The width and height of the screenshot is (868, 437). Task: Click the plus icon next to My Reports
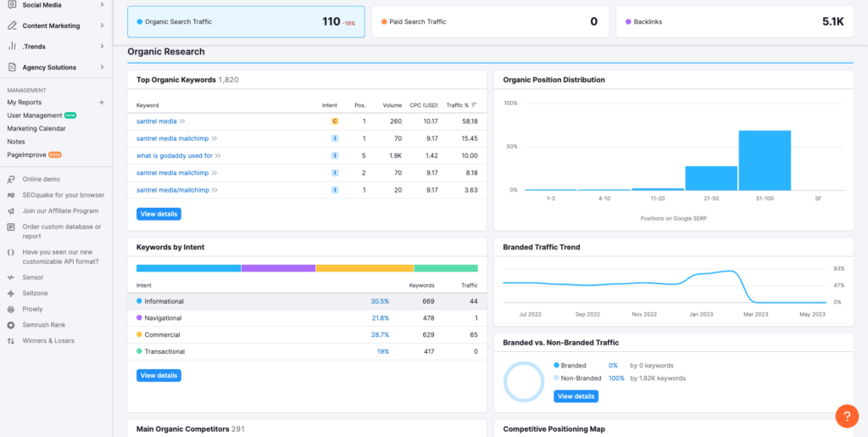coord(102,103)
